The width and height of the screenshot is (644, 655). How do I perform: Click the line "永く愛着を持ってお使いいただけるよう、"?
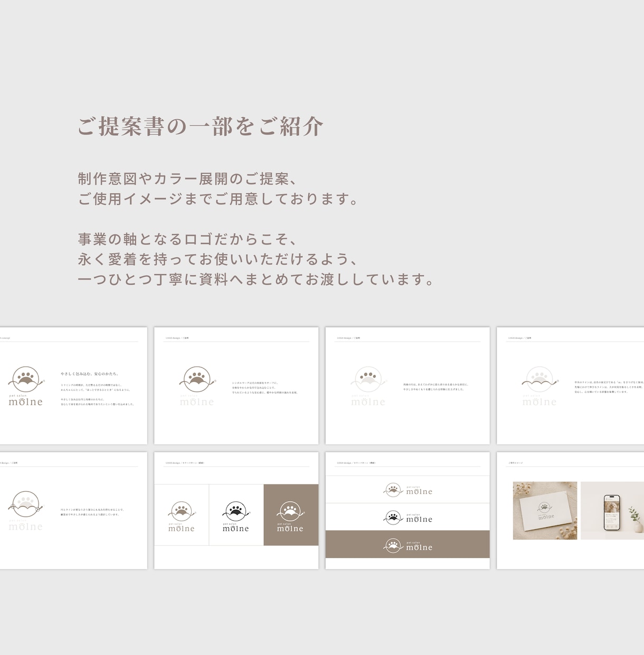coord(218,259)
